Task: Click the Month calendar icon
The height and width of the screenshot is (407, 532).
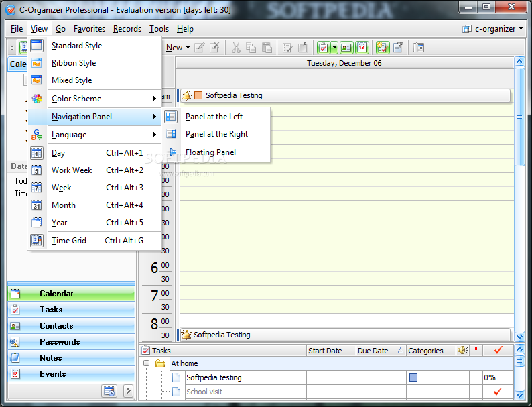Action: tap(37, 205)
